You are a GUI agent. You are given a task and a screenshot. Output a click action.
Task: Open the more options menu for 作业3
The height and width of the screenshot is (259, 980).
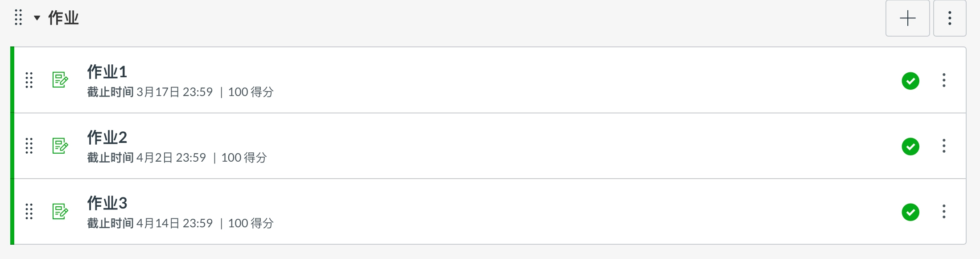pyautogui.click(x=944, y=211)
